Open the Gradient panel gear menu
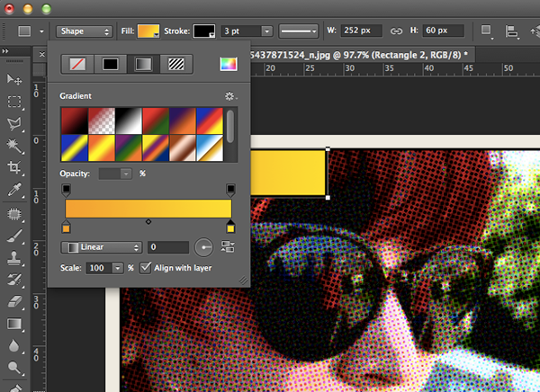Screen dimensions: 540x392 [229, 95]
